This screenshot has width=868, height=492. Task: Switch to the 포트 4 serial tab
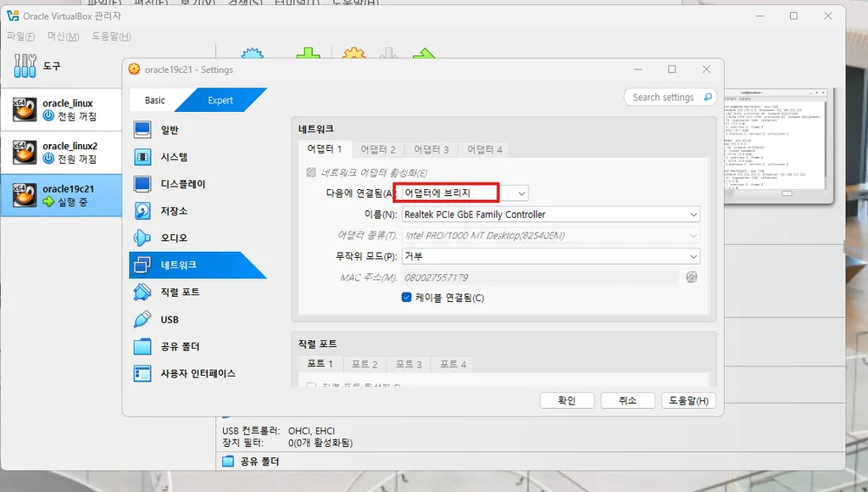point(453,364)
